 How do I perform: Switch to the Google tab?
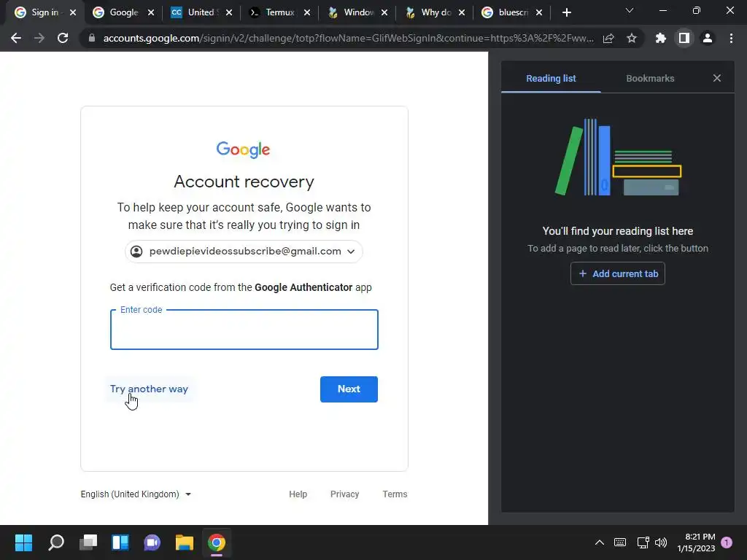coord(123,12)
